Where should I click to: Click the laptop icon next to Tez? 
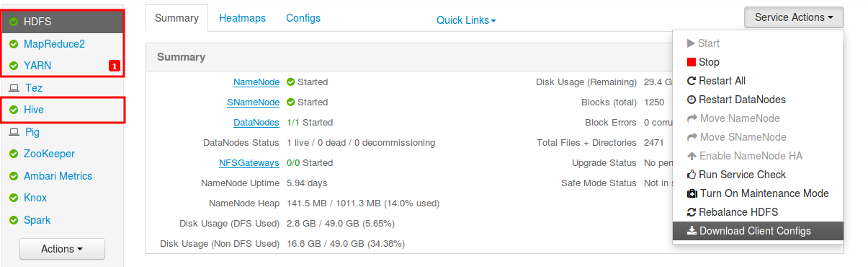pos(14,88)
